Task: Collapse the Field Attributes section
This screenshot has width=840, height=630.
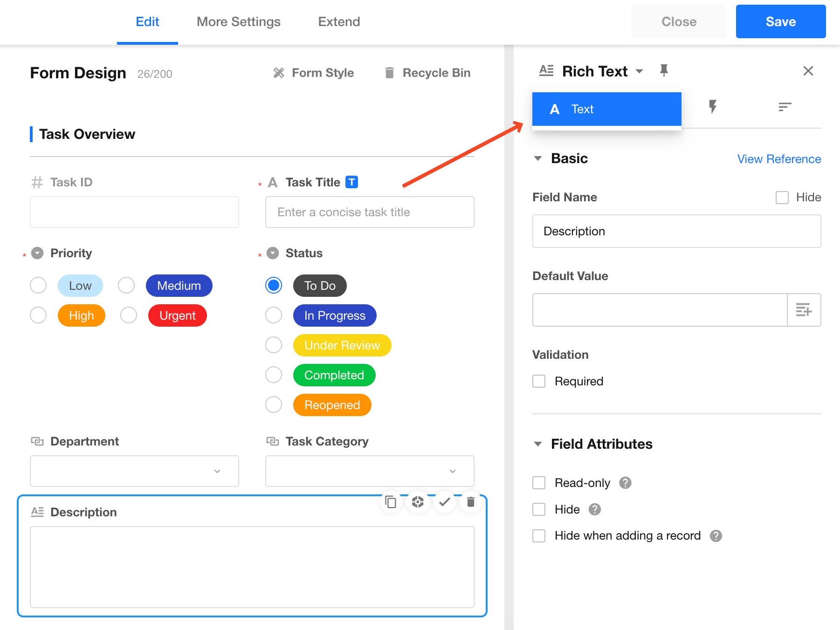Action: pos(538,444)
